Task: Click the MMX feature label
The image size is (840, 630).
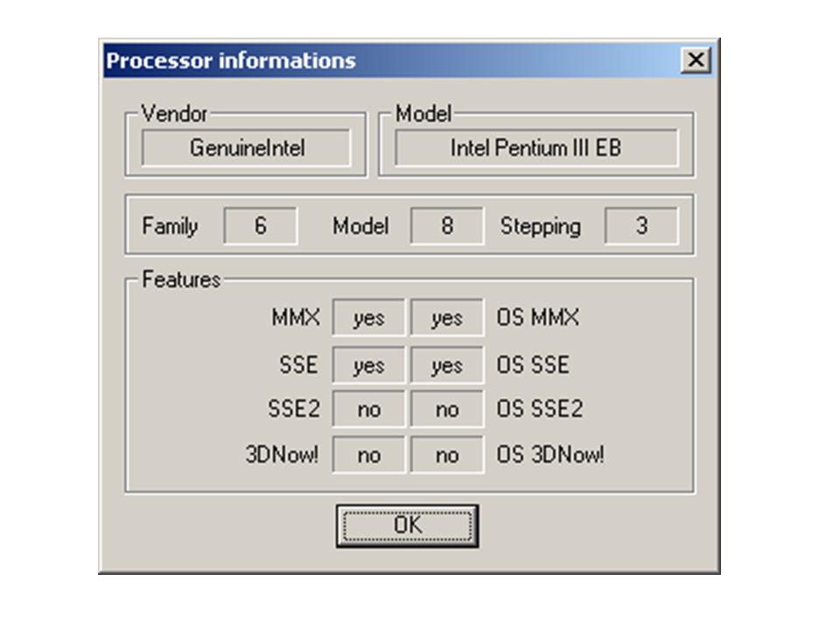Action: tap(296, 317)
